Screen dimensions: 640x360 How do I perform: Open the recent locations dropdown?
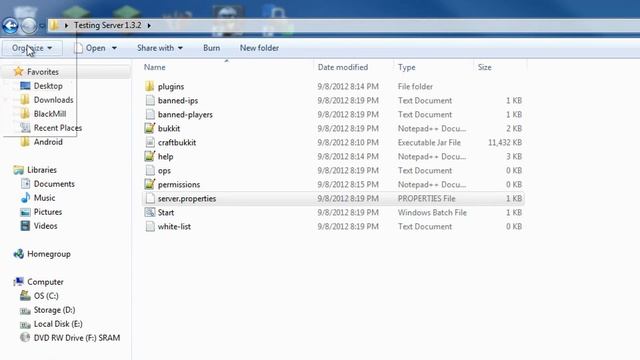click(42, 26)
